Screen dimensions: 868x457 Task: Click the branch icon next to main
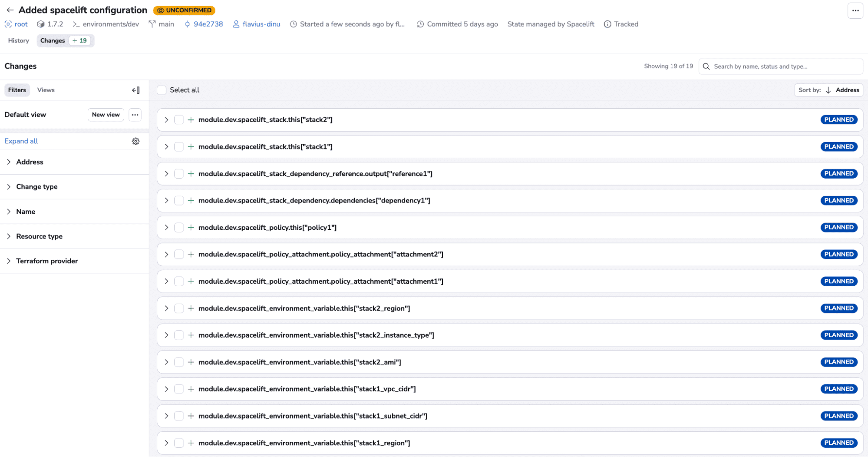pyautogui.click(x=152, y=24)
